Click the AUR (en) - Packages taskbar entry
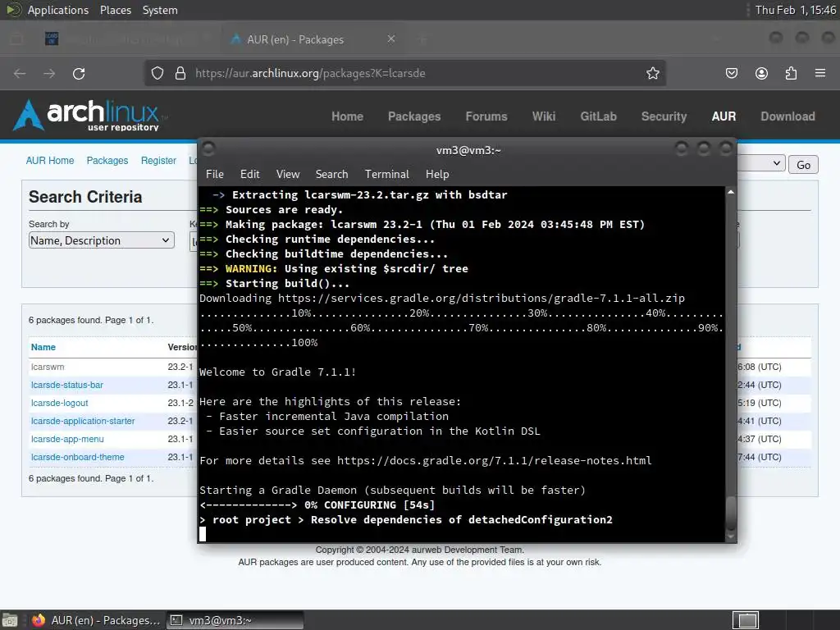840x630 pixels. click(x=97, y=620)
